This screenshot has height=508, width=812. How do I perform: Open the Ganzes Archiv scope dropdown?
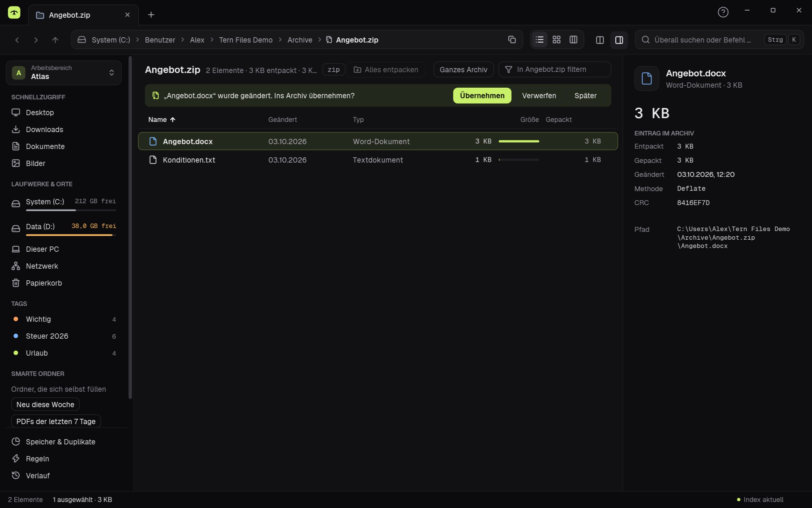(x=463, y=70)
